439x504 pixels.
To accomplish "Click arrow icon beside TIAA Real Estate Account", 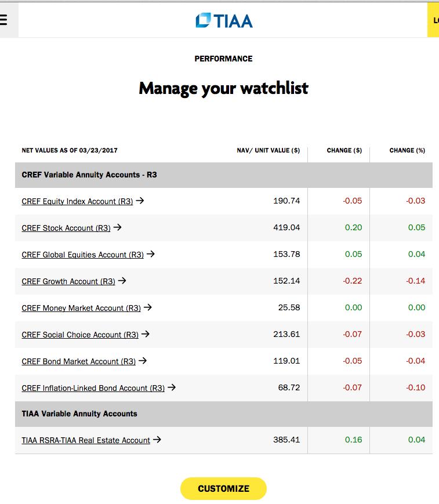I will tap(157, 440).
